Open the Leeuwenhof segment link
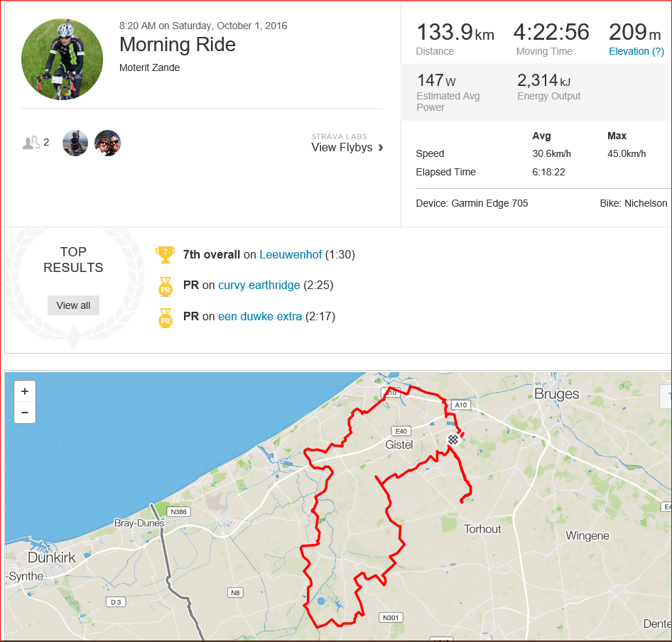 (291, 254)
